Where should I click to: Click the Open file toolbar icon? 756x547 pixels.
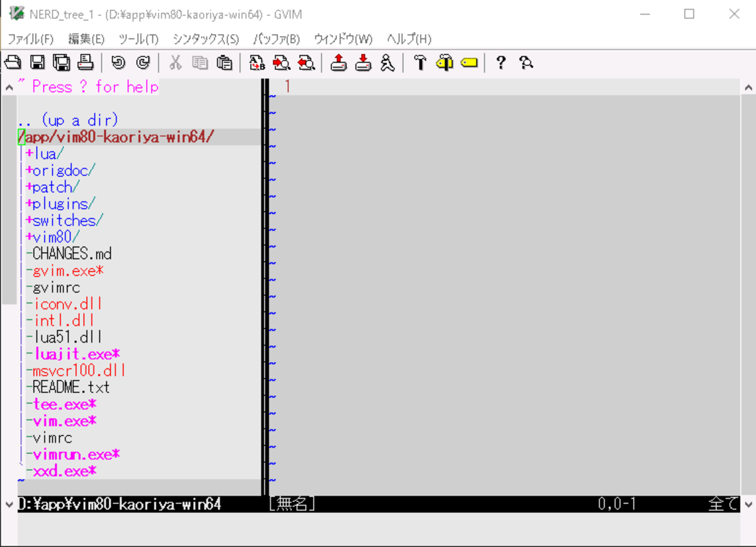click(13, 62)
